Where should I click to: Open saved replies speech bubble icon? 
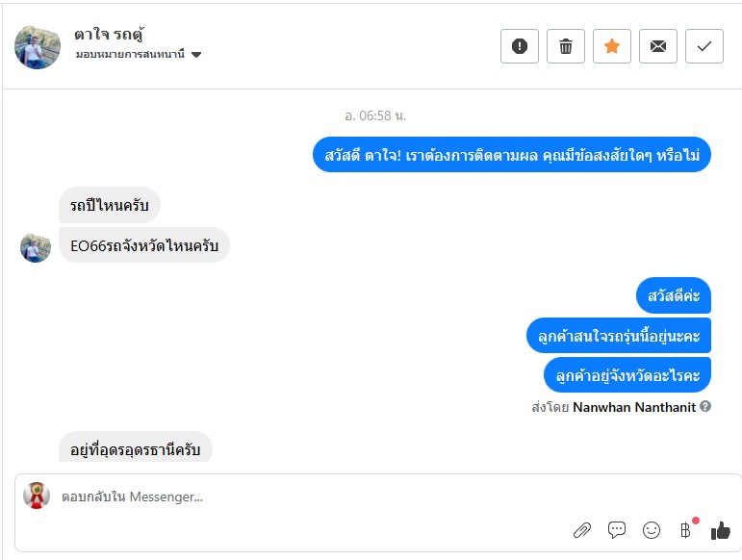pos(617,530)
